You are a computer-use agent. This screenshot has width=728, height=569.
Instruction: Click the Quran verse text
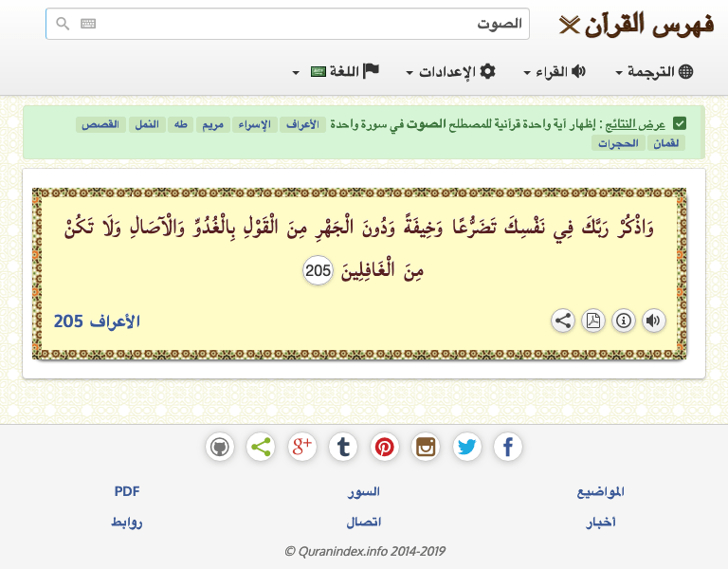(x=359, y=248)
